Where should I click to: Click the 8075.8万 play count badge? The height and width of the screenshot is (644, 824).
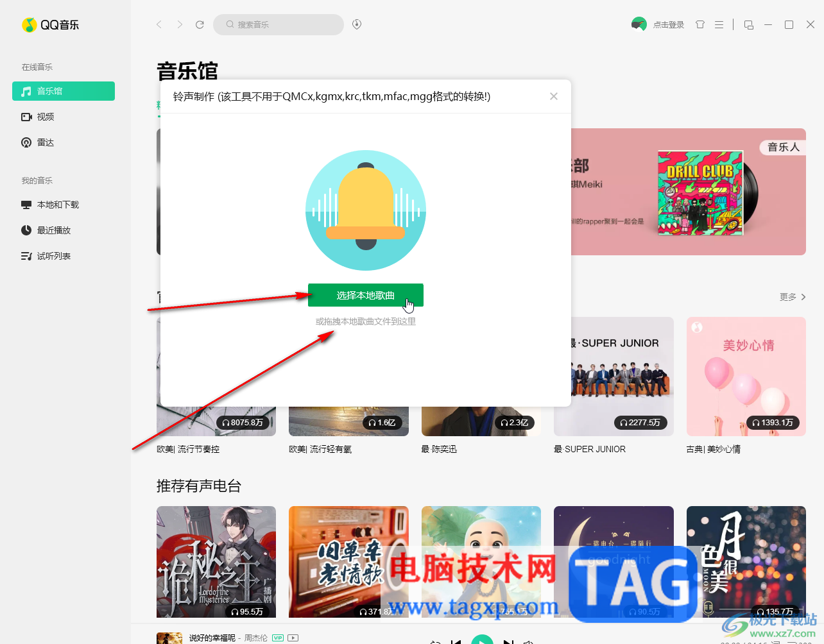point(243,423)
